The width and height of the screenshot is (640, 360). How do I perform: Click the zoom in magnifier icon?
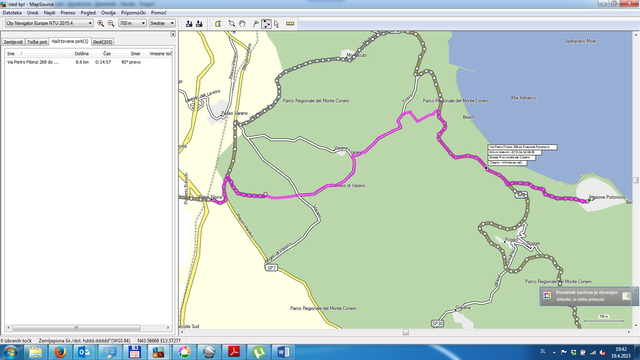click(100, 24)
